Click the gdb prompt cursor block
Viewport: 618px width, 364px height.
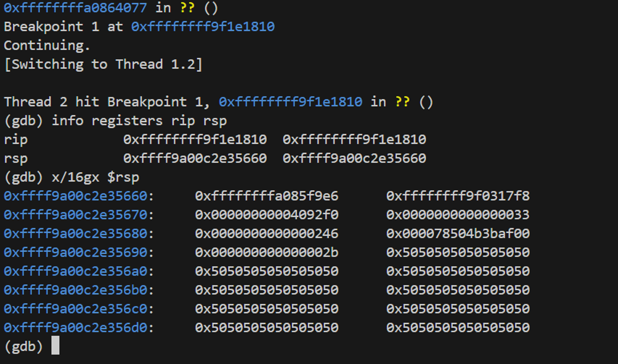click(x=55, y=345)
